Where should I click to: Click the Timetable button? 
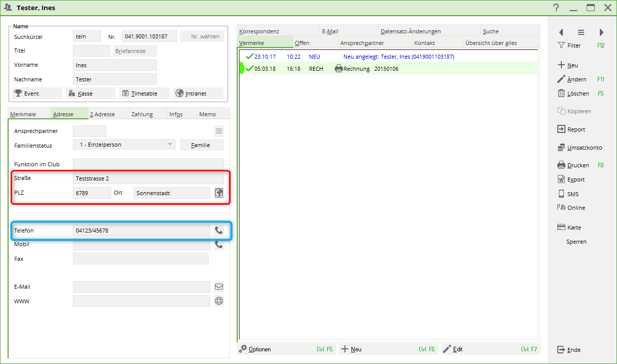tap(144, 94)
